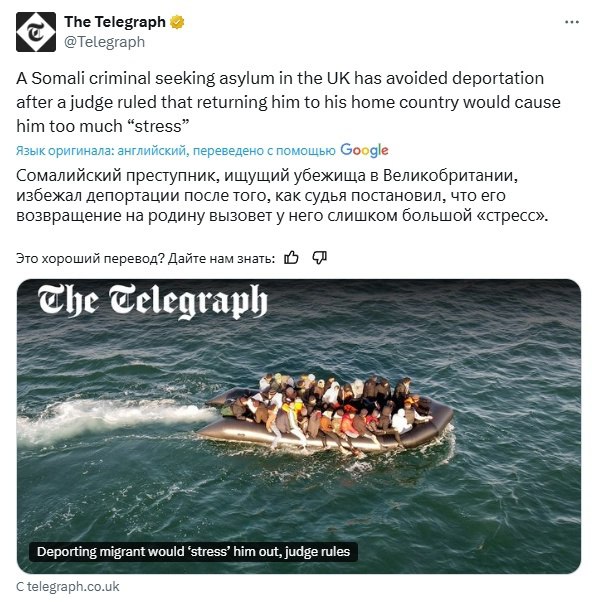The image size is (592, 602).
Task: Rate translation with thumbs up
Action: [291, 258]
